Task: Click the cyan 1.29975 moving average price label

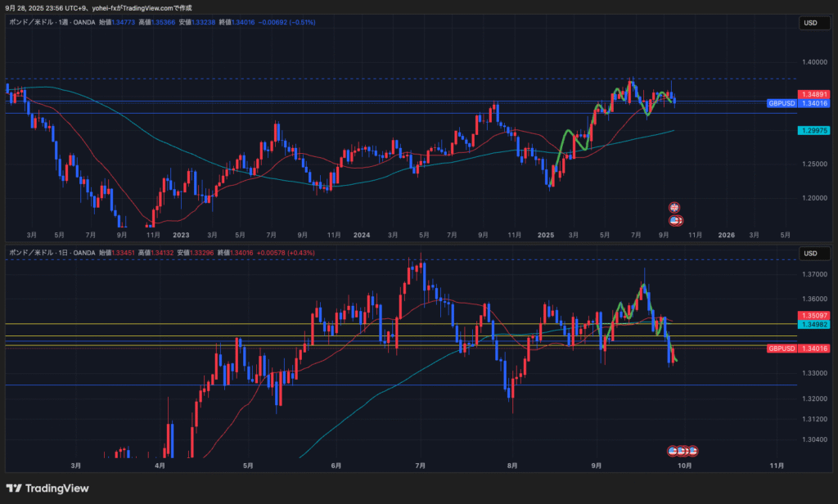Action: (815, 131)
